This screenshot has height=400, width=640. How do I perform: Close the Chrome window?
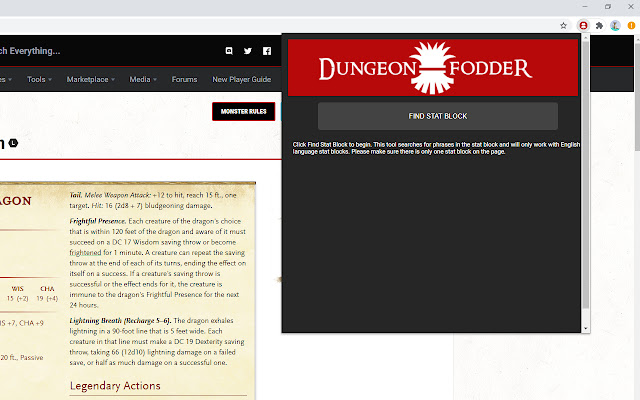(x=631, y=7)
